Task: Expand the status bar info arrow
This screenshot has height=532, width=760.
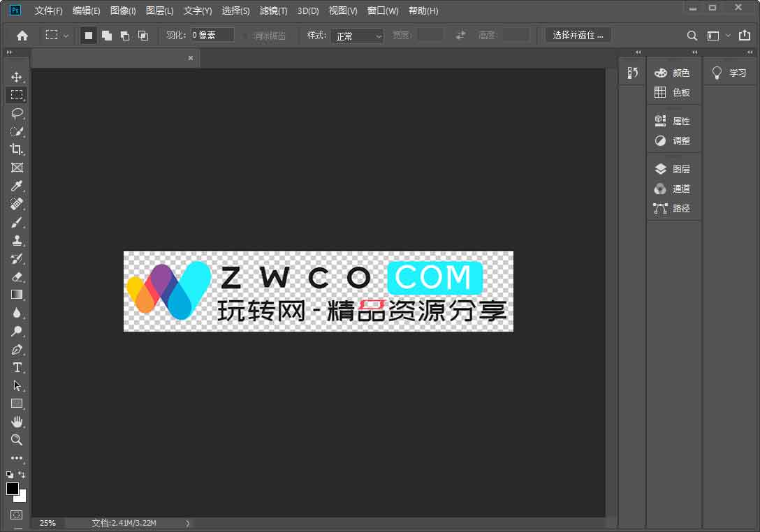Action: [187, 523]
